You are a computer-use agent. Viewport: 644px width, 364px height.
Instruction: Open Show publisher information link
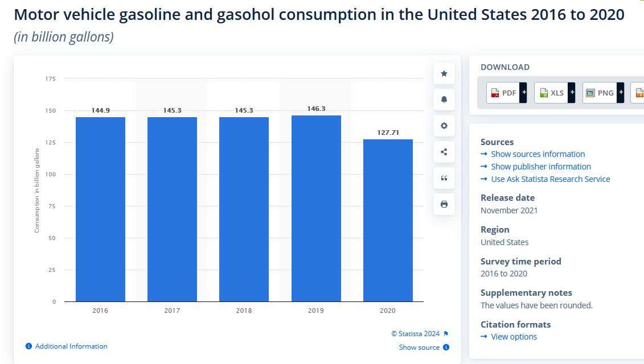pyautogui.click(x=540, y=167)
